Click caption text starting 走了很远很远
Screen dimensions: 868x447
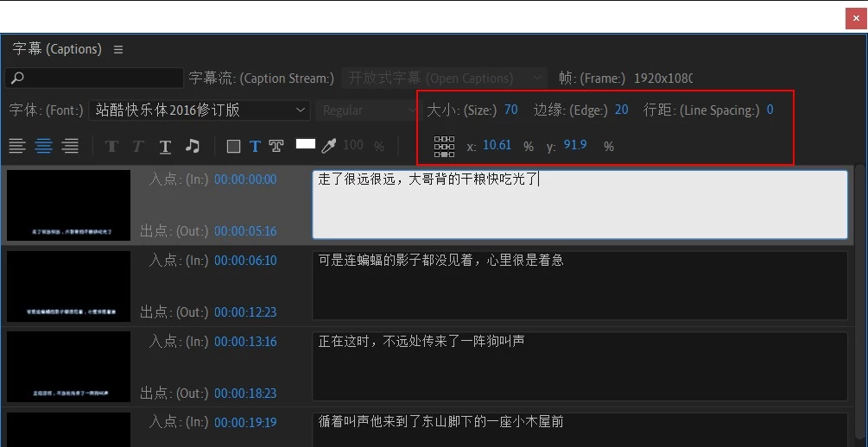(x=580, y=205)
